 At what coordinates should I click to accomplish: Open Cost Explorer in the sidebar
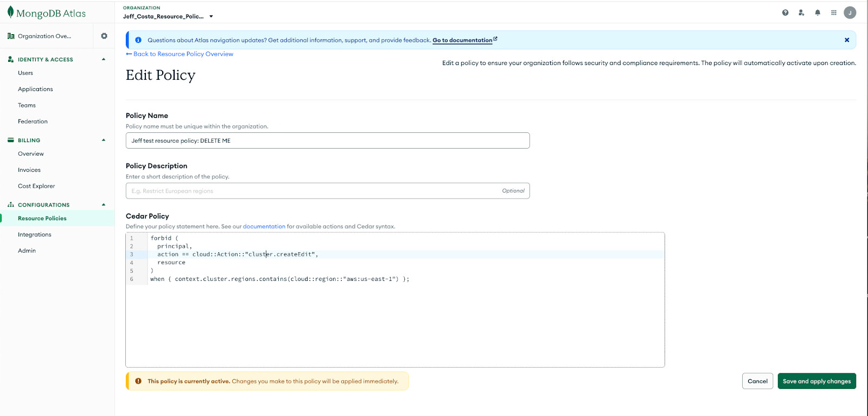click(36, 186)
